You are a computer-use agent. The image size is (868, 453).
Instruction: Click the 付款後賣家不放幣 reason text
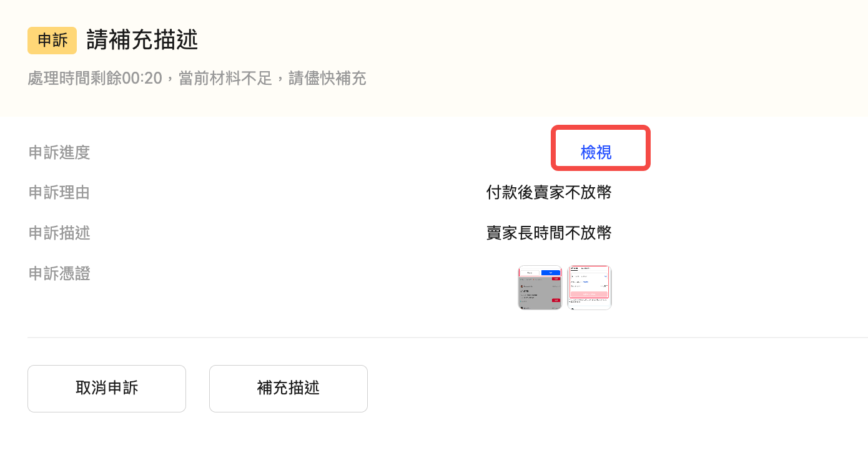pos(548,193)
